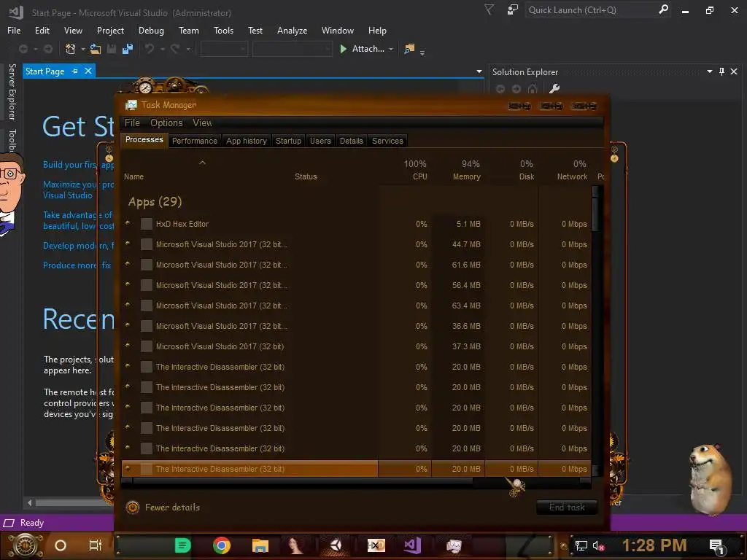This screenshot has width=747, height=560.
Task: Click the Undo icon in the toolbar
Action: coord(150,49)
